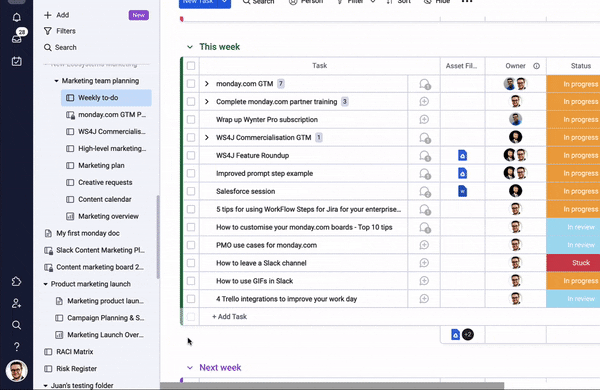Open the +2 files summary badge

468,335
